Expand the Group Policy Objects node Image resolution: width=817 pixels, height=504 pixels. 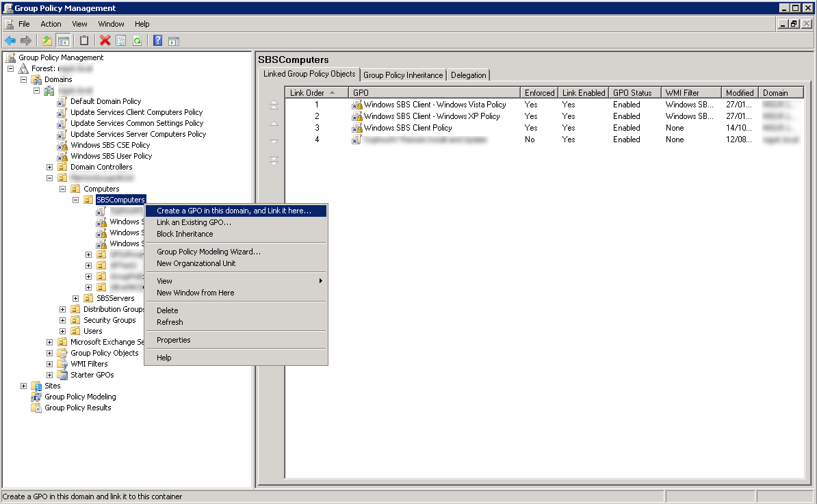tap(49, 353)
